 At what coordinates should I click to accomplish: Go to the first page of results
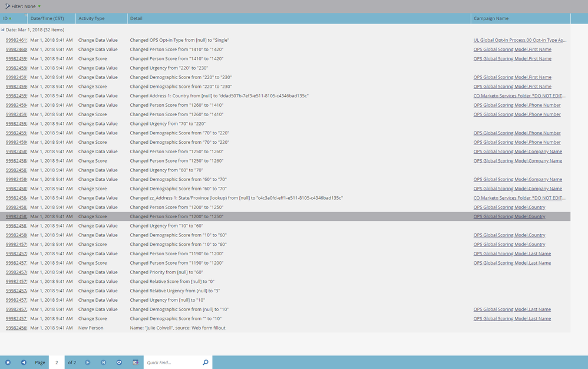coord(8,363)
